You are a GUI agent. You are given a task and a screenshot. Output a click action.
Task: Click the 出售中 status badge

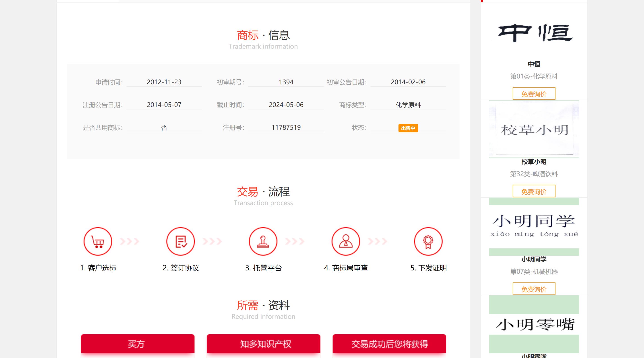[x=408, y=128]
